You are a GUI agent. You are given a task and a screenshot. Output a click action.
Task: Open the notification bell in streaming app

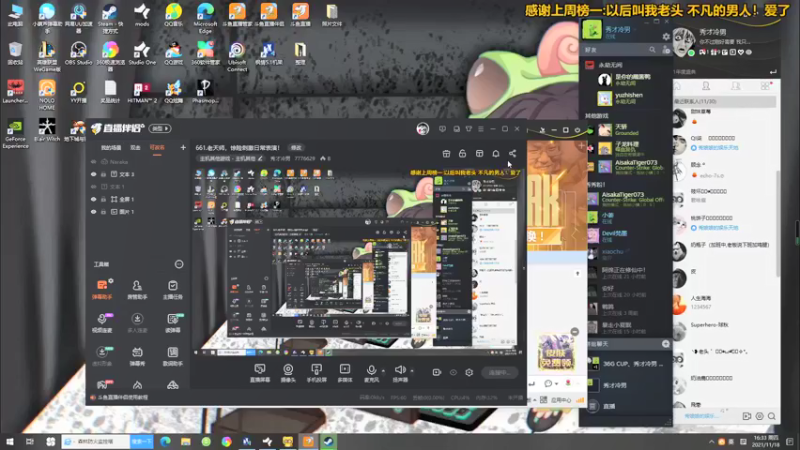pos(495,154)
